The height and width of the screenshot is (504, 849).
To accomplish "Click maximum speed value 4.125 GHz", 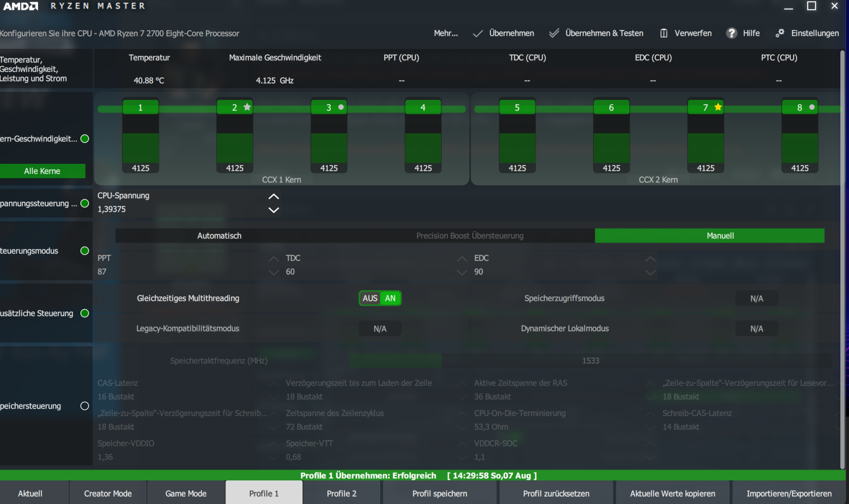I will click(x=275, y=80).
